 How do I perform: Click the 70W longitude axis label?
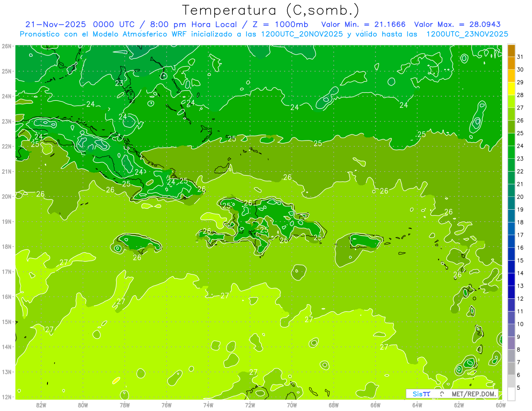click(292, 405)
